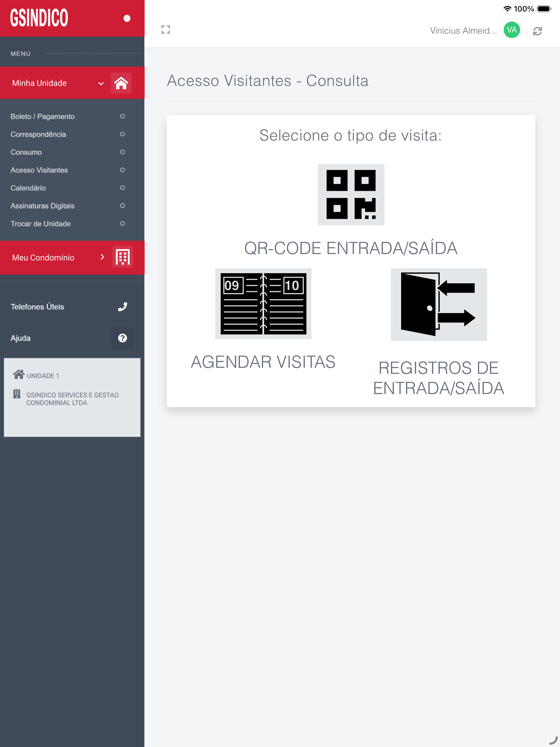Open Telefones Úteis
The height and width of the screenshot is (747, 560).
pos(37,307)
